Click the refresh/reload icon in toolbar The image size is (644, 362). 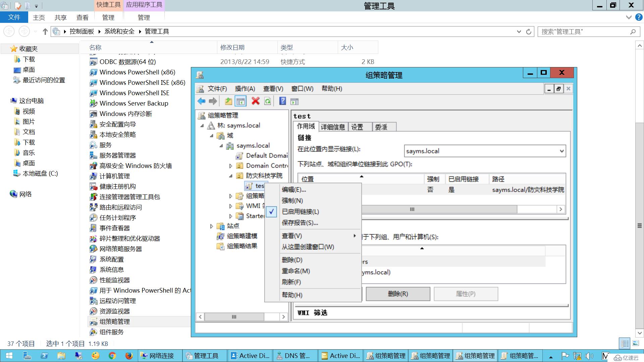(268, 102)
